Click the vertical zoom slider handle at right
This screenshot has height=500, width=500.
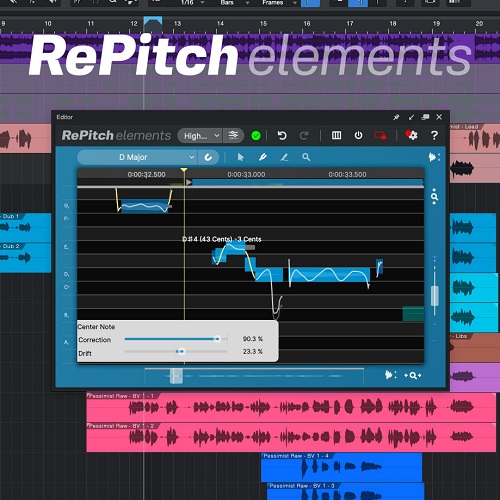click(434, 296)
